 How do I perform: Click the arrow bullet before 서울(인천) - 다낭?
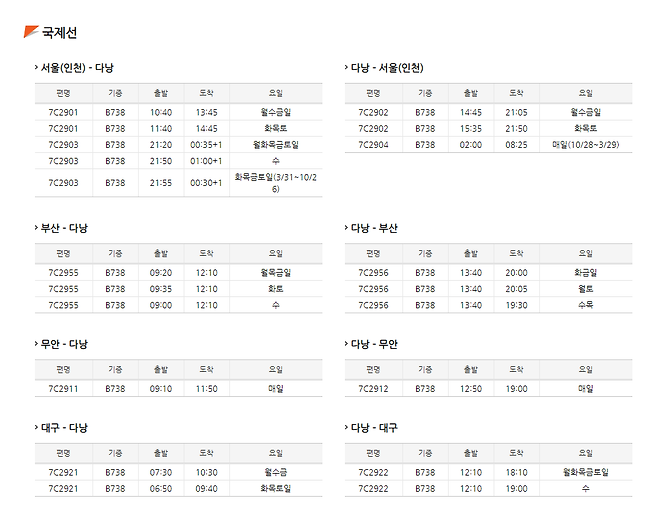pyautogui.click(x=35, y=68)
